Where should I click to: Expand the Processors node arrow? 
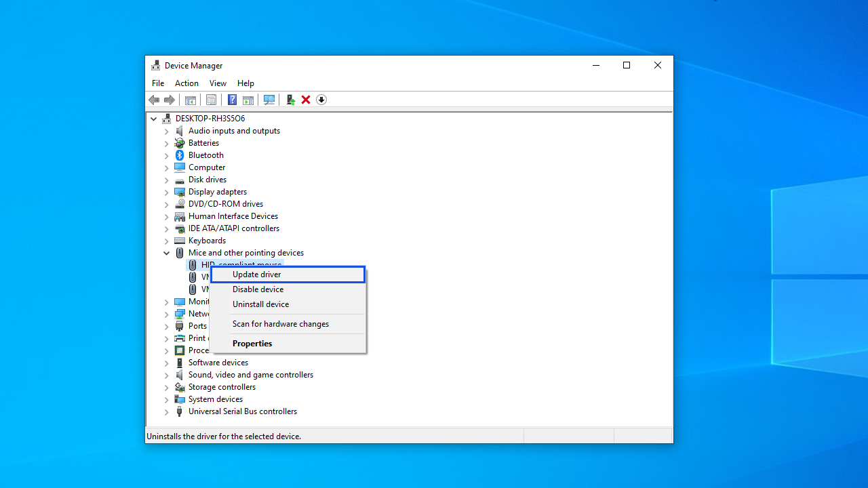point(167,350)
